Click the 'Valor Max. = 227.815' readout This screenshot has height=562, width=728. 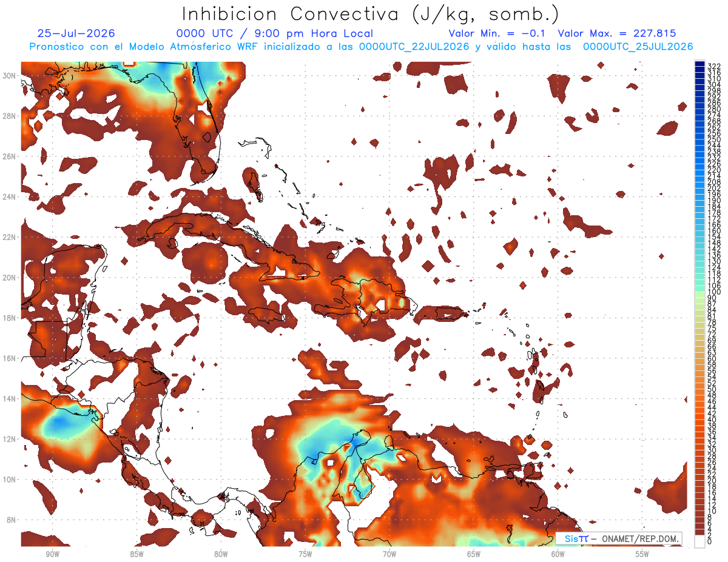point(616,33)
